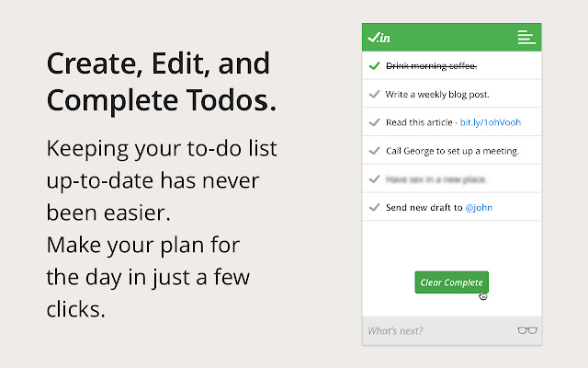The image size is (588, 368).
Task: Tick the 'Call George' todo checkmark
Action: click(373, 151)
